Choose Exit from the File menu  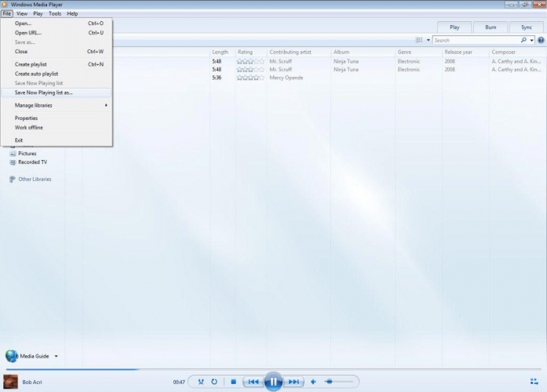coord(57,140)
